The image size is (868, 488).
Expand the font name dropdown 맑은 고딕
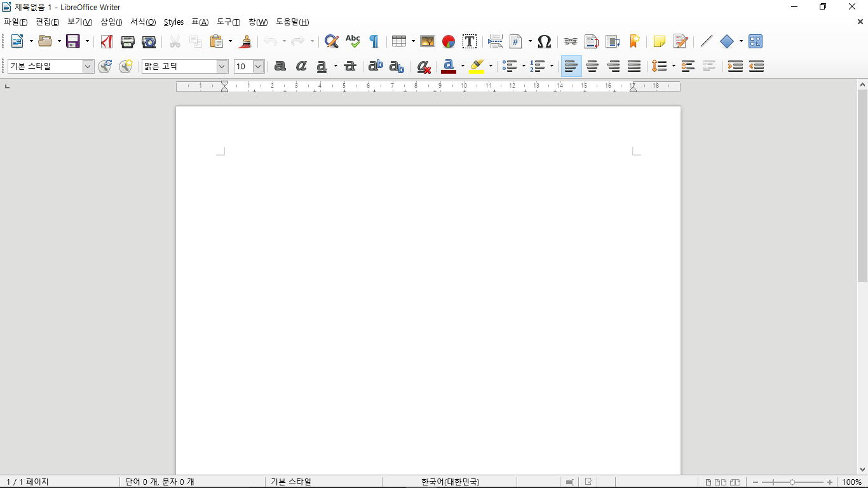(222, 66)
